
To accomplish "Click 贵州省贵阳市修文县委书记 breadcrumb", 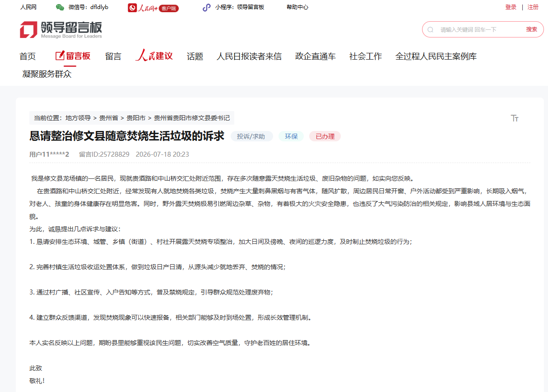I will coord(192,118).
